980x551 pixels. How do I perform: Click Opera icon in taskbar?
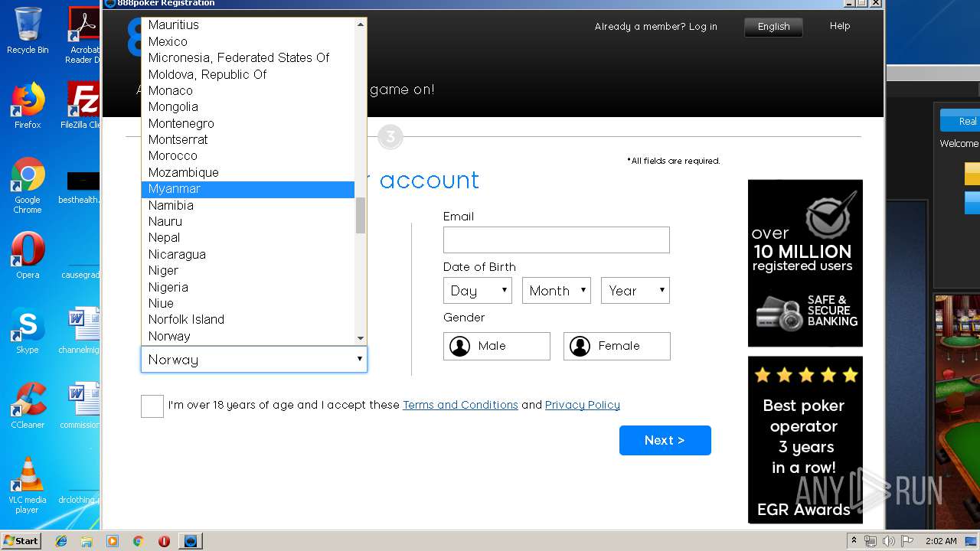[164, 541]
